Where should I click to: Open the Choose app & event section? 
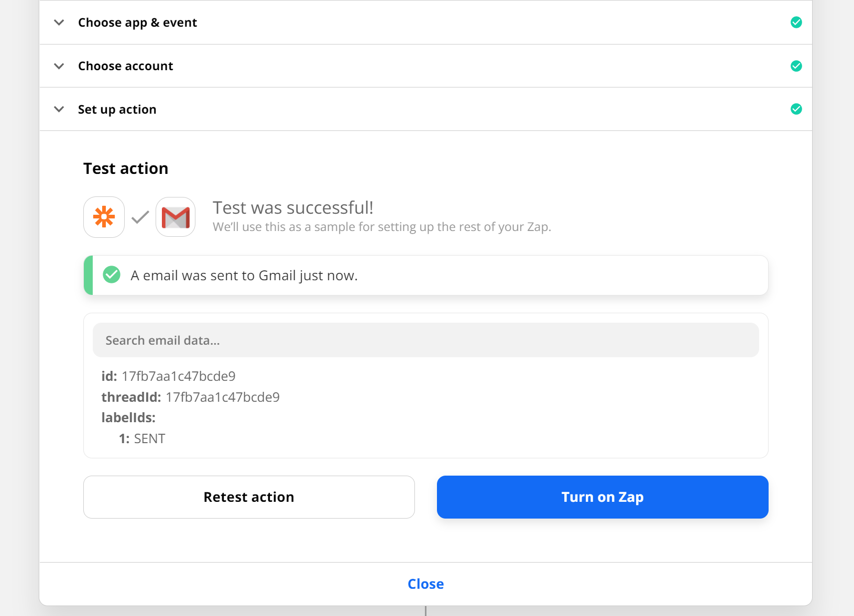click(x=137, y=23)
